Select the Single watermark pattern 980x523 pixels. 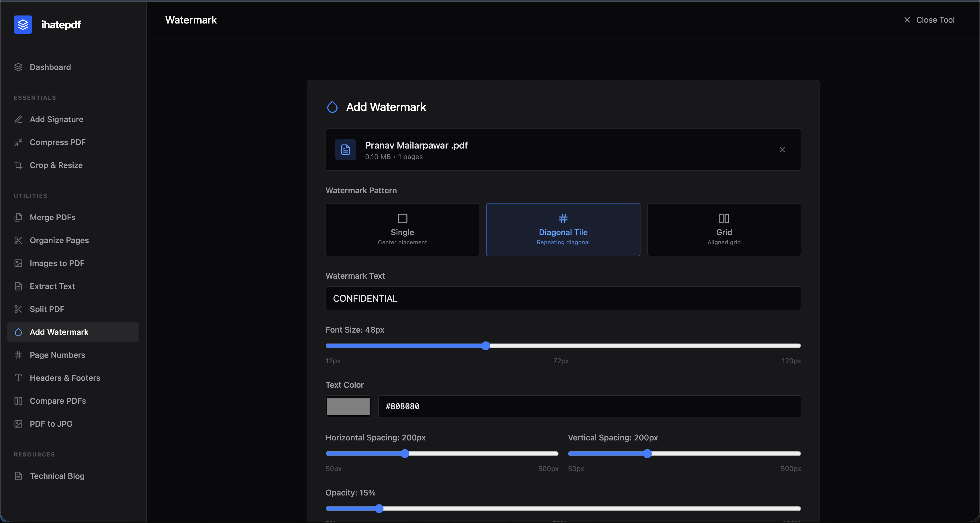tap(402, 229)
